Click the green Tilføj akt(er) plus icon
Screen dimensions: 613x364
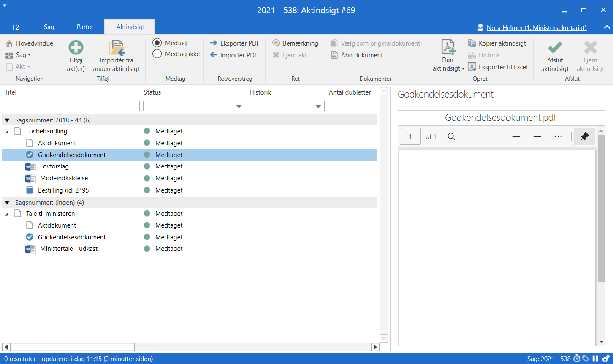point(76,47)
